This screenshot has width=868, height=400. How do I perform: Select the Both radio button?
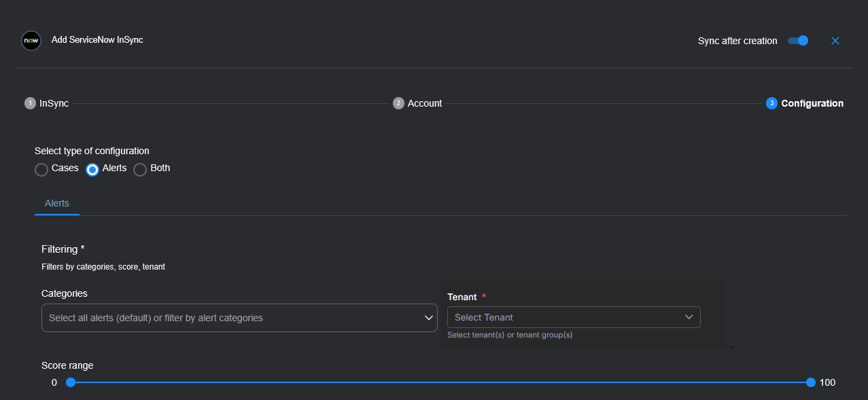(x=140, y=169)
